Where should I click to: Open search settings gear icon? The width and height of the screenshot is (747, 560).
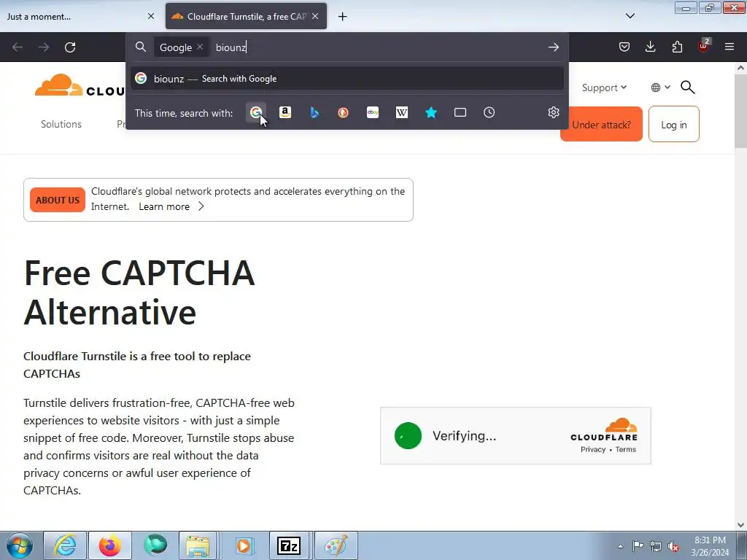coord(553,112)
